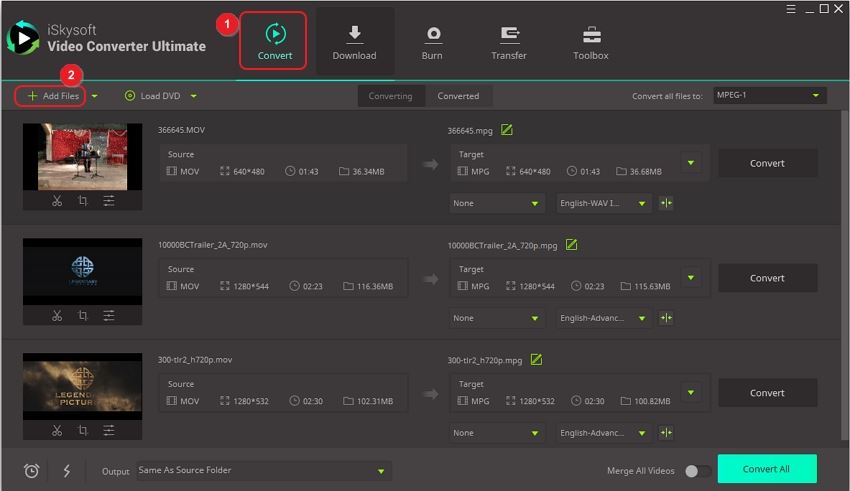Open subtitle None dropdown for 366645.MOV

pyautogui.click(x=495, y=203)
